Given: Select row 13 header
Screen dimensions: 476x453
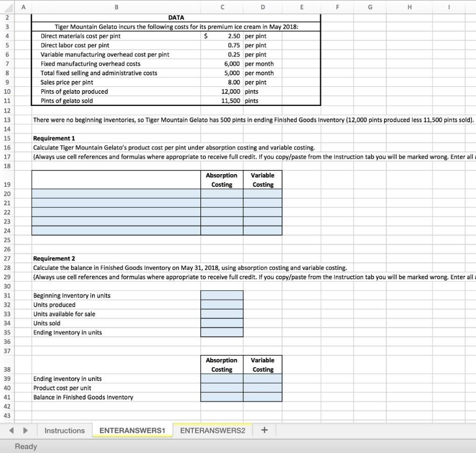Looking at the screenshot, I should 7,120.
